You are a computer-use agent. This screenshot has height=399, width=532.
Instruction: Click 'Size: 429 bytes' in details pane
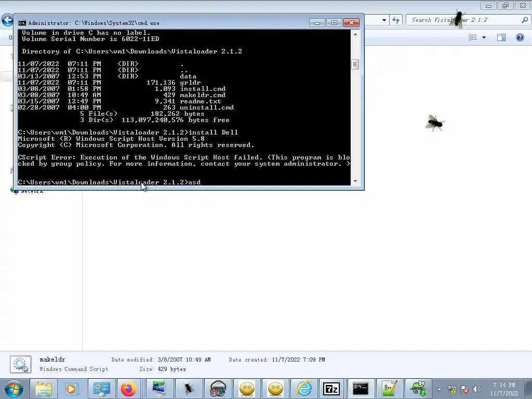[163, 369]
